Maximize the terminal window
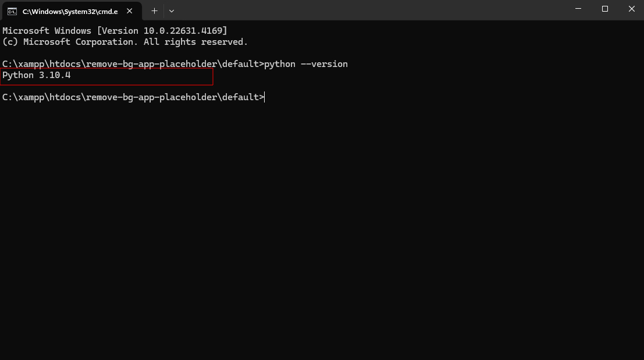 point(604,9)
